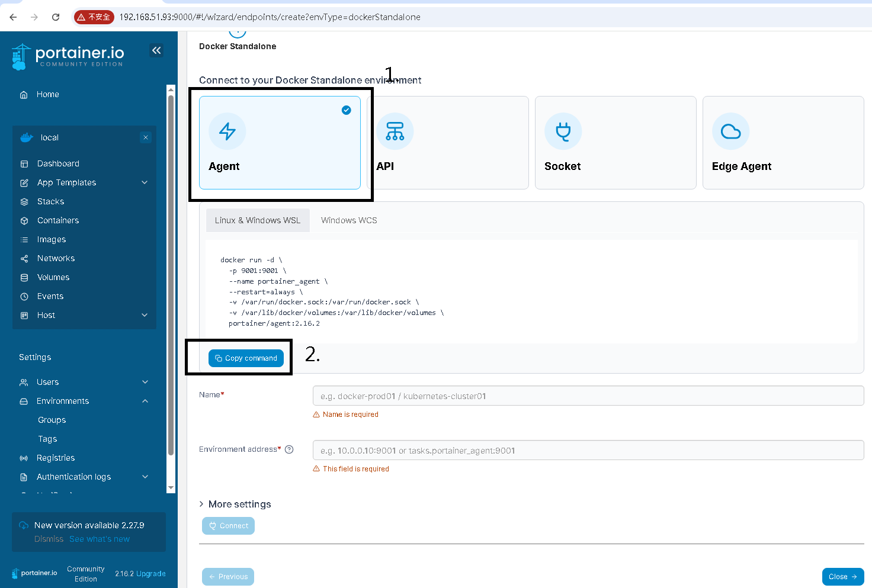The width and height of the screenshot is (872, 588).
Task: Click the Networks share icon
Action: (24, 259)
